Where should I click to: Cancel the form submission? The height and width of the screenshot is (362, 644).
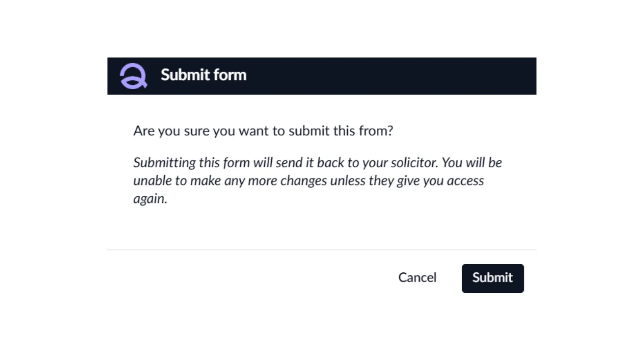coord(417,278)
